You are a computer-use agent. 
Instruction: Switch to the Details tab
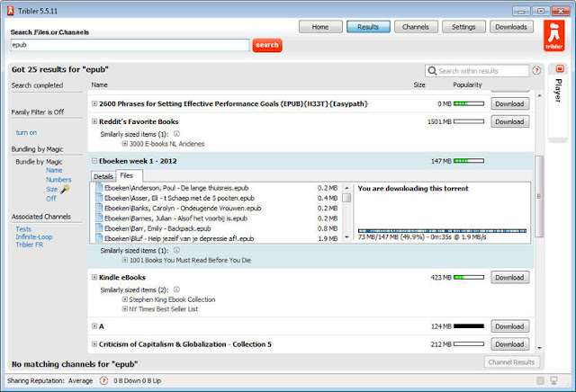pos(103,176)
